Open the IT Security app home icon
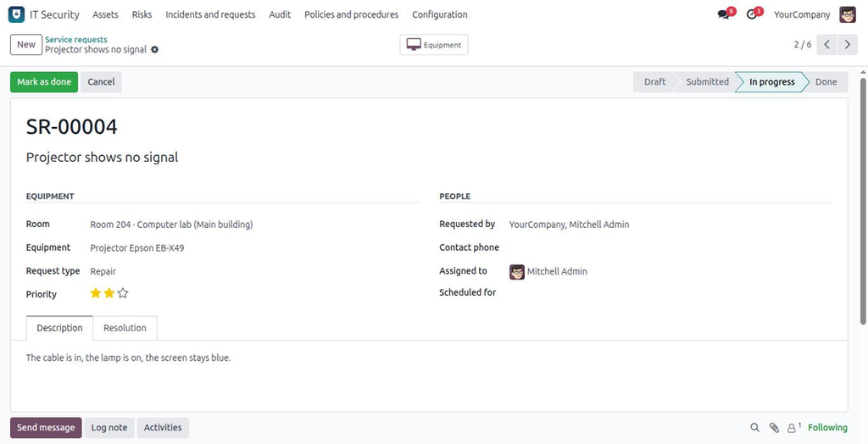Viewport: 868px width, 444px height. click(16, 14)
